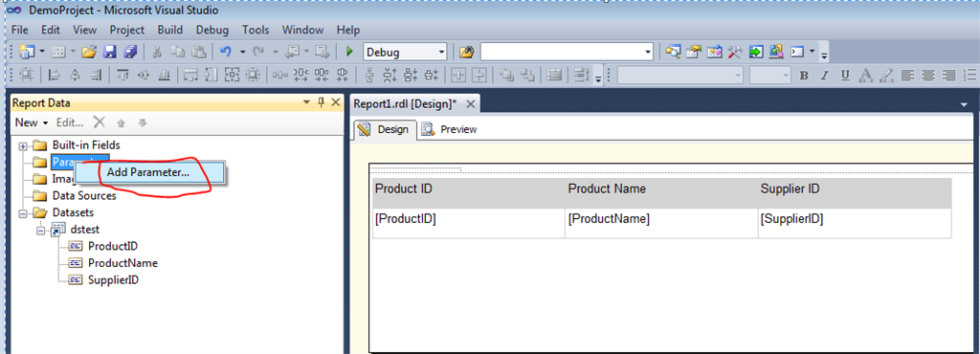Switch to the Preview tab
The height and width of the screenshot is (354, 980).
[450, 129]
